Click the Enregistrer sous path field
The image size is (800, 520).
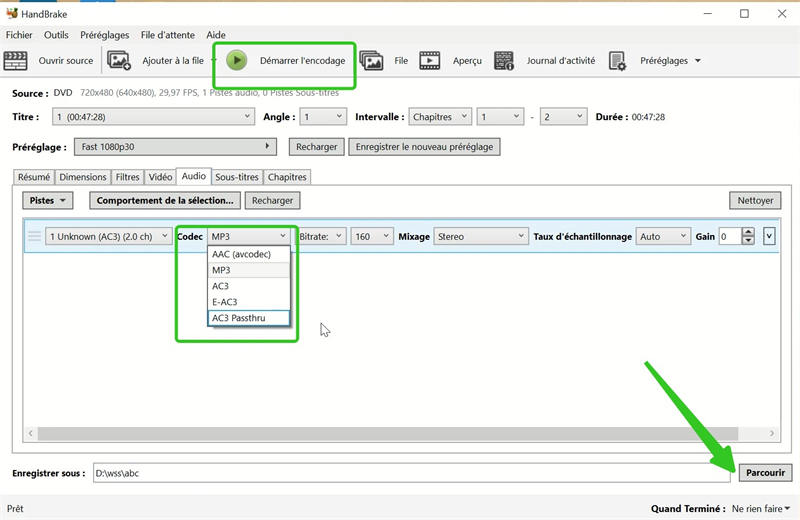tap(411, 473)
